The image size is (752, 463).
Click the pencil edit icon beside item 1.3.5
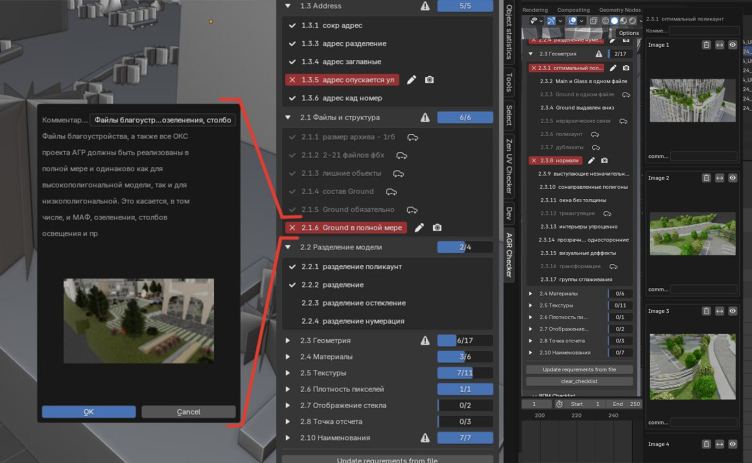coord(411,79)
